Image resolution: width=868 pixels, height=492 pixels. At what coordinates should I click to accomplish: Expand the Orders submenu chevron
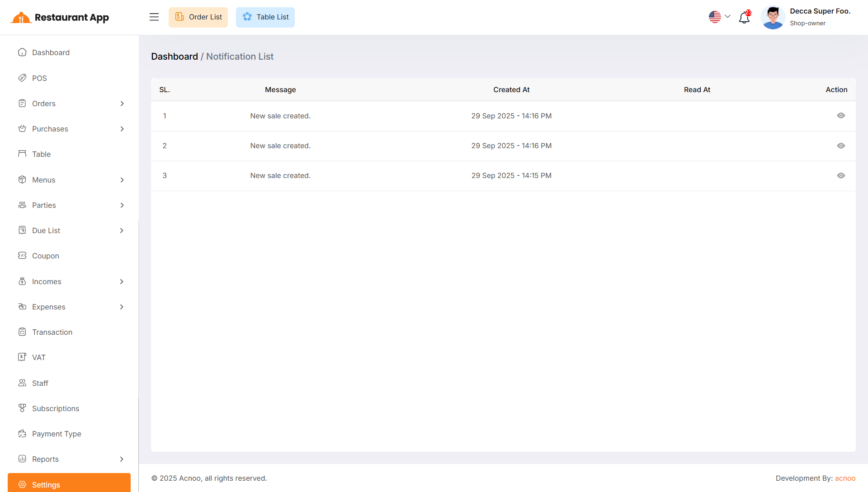pyautogui.click(x=122, y=103)
